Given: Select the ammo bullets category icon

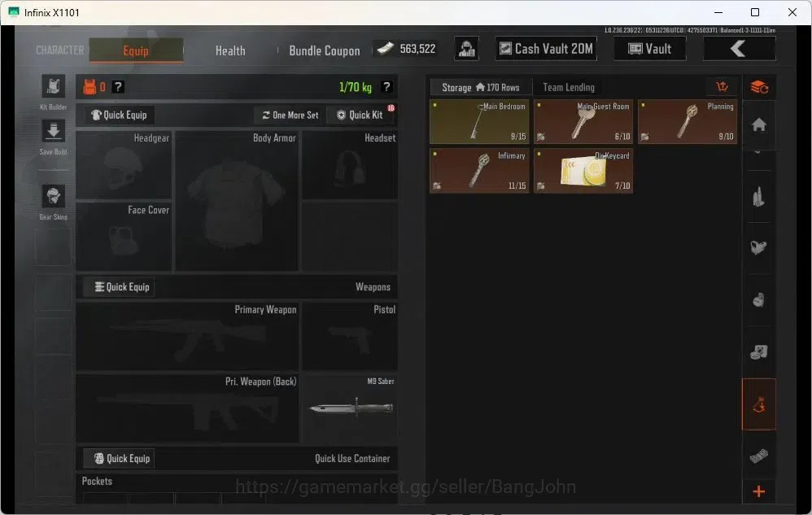Looking at the screenshot, I should [x=759, y=197].
